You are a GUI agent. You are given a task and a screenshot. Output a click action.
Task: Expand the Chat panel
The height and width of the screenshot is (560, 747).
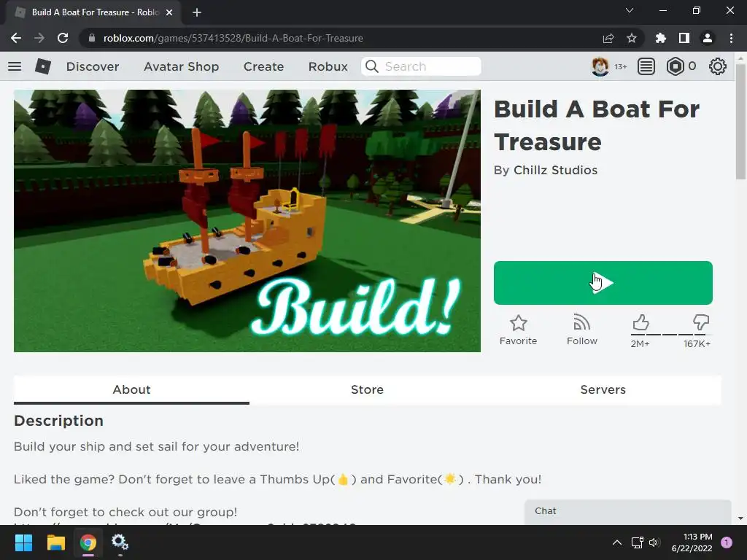coord(628,512)
